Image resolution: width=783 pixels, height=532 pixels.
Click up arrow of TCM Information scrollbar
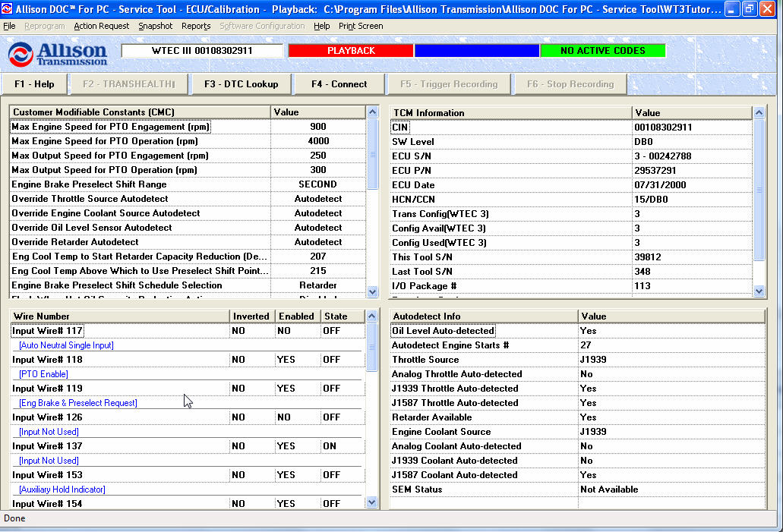(759, 113)
